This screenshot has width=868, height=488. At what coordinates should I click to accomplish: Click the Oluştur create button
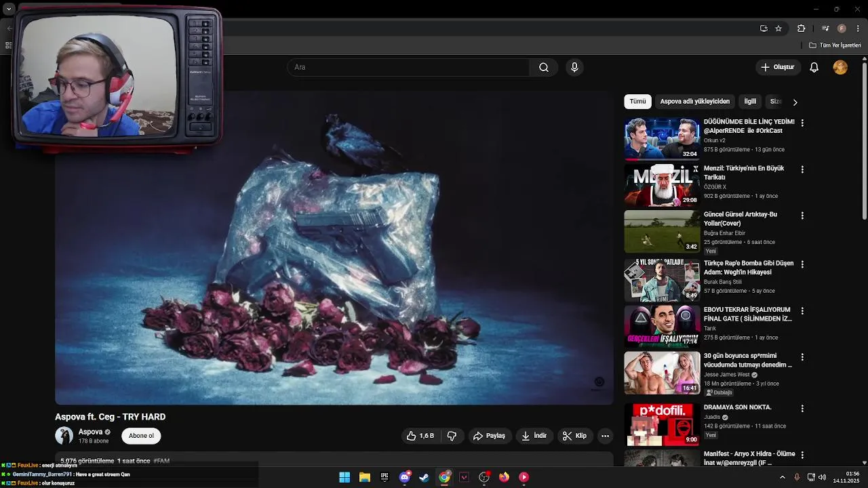point(777,67)
